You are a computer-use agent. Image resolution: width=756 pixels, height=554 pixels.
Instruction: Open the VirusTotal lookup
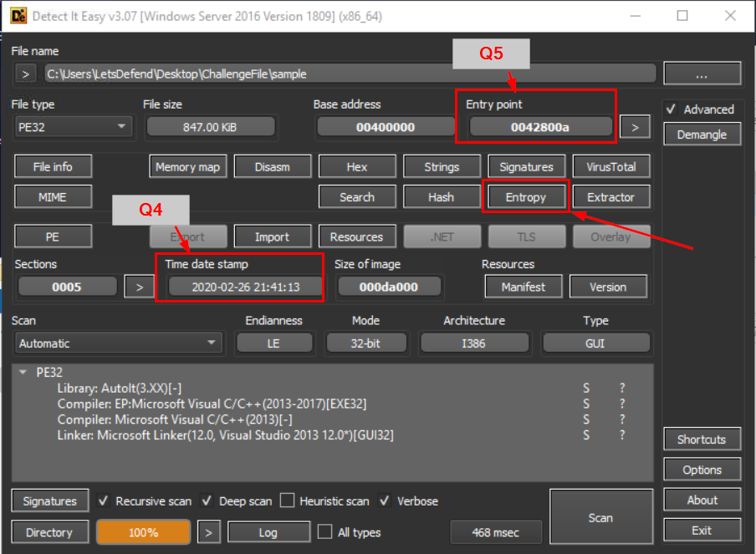click(x=610, y=167)
